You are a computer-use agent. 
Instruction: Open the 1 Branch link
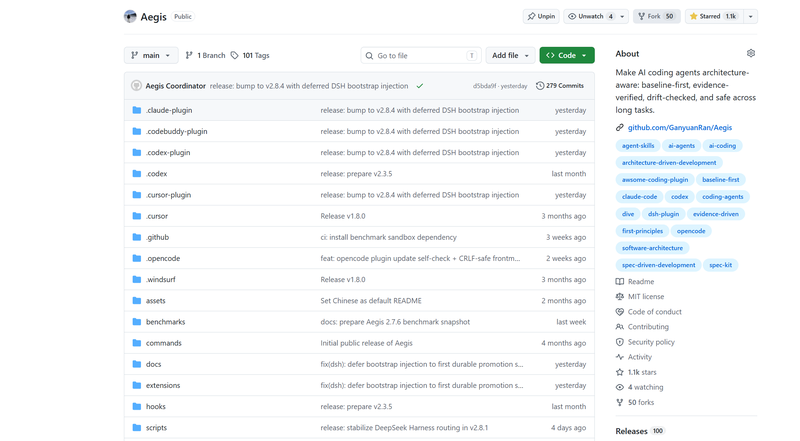click(x=205, y=55)
